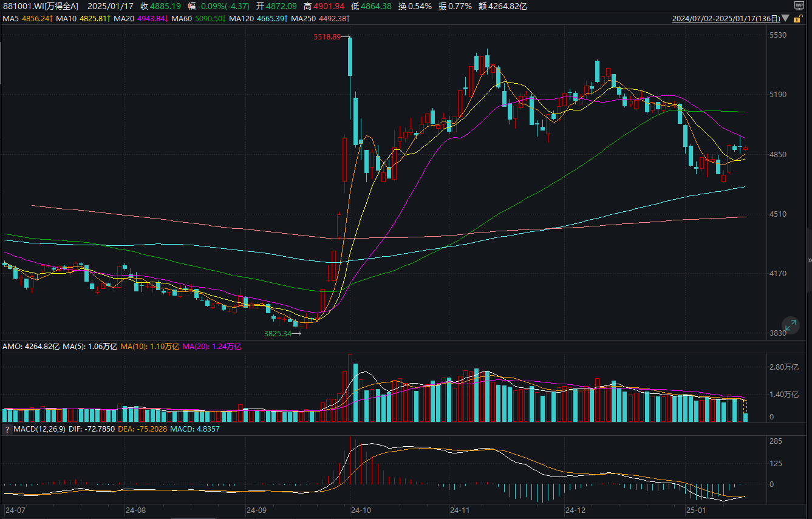Click the 5190 price axis label
The height and width of the screenshot is (519, 812).
778,95
